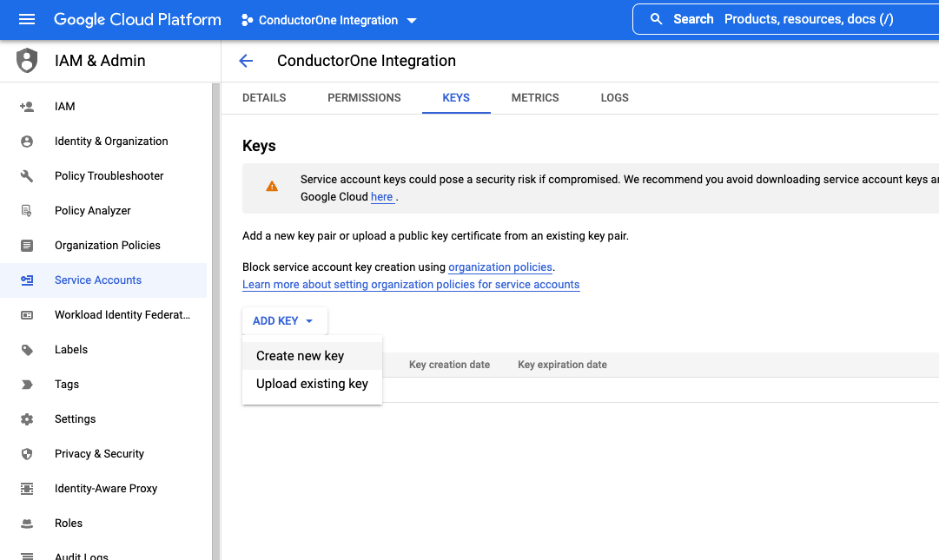Go back using the left arrow
The height and width of the screenshot is (560, 939).
click(x=246, y=61)
